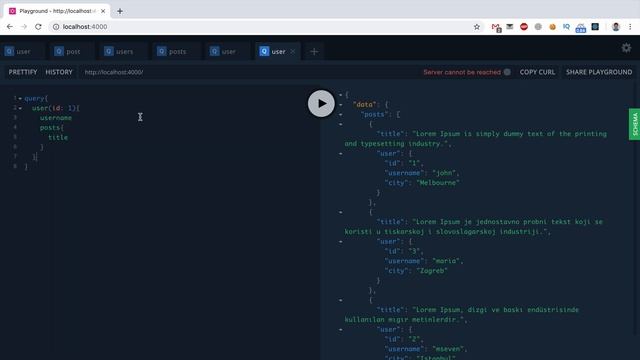This screenshot has width=640, height=360.
Task: Click PRETTIFY to format the query
Action: tap(23, 72)
